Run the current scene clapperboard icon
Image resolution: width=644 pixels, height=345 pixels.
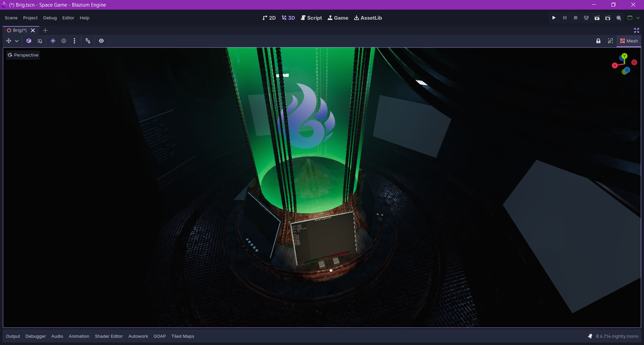click(x=597, y=18)
